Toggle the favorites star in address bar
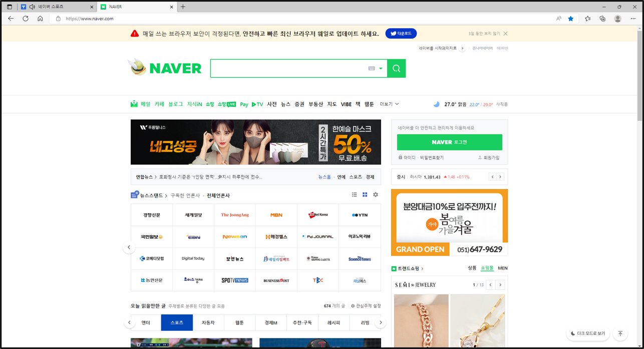The image size is (644, 349). 571,19
